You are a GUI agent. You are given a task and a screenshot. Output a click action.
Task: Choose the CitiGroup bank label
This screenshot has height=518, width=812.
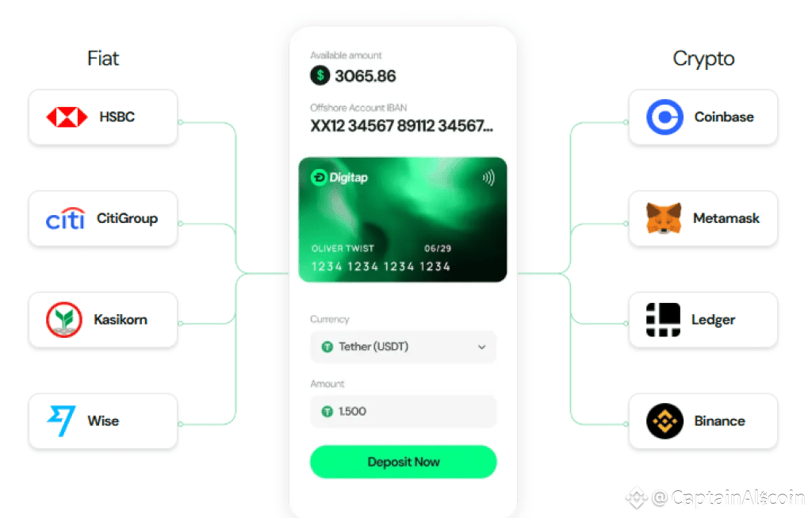click(x=128, y=219)
